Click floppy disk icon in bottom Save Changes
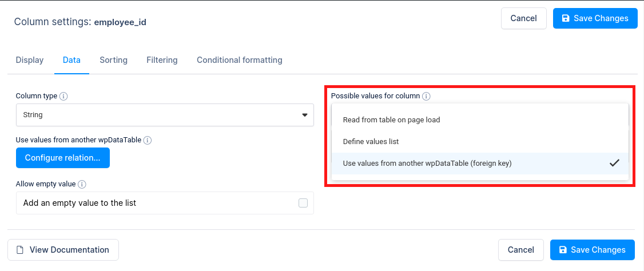Image resolution: width=644 pixels, height=271 pixels. pyautogui.click(x=563, y=250)
